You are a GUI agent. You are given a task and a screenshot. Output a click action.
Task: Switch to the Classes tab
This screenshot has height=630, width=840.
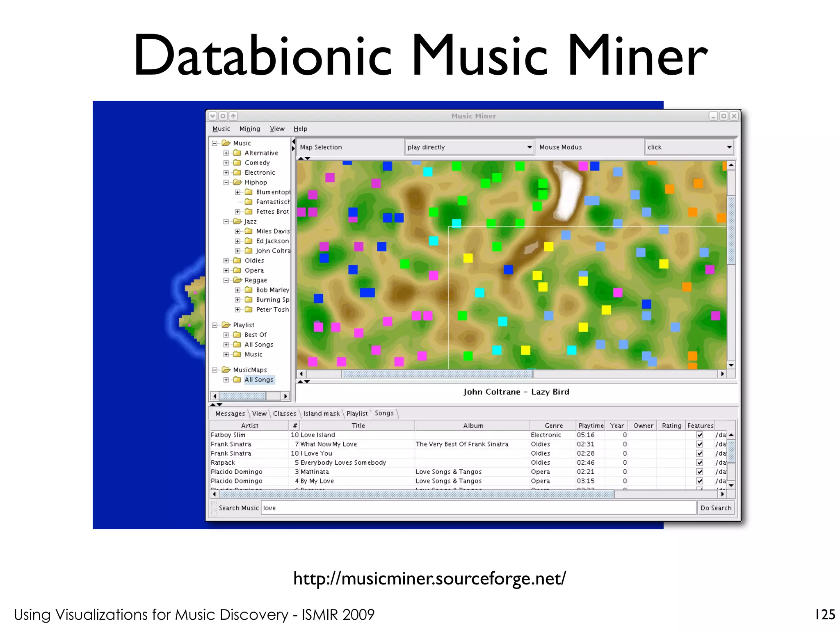click(x=284, y=413)
